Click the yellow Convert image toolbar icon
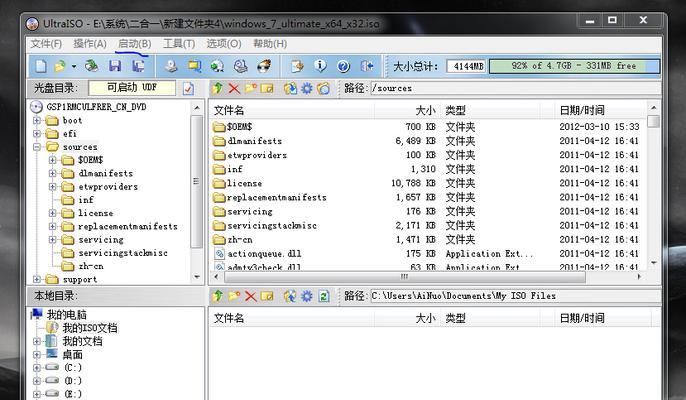Screen dimensions: 686x400 coord(194,66)
